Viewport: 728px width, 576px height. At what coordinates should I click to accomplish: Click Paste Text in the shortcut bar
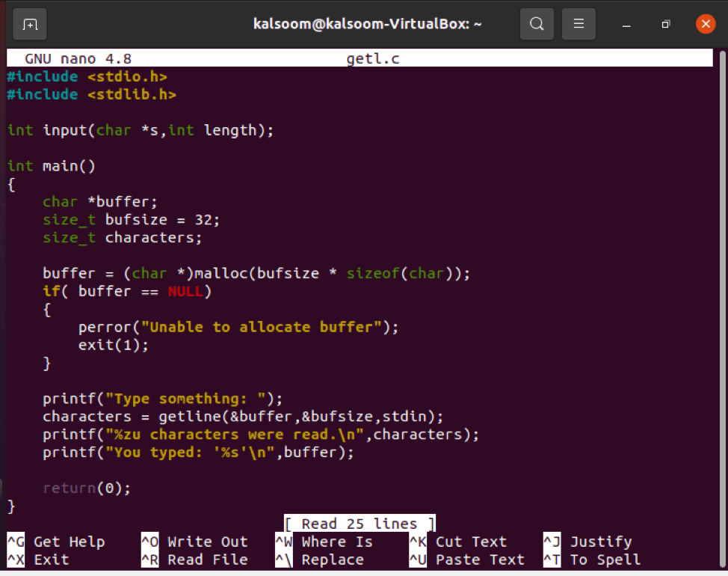coord(480,559)
